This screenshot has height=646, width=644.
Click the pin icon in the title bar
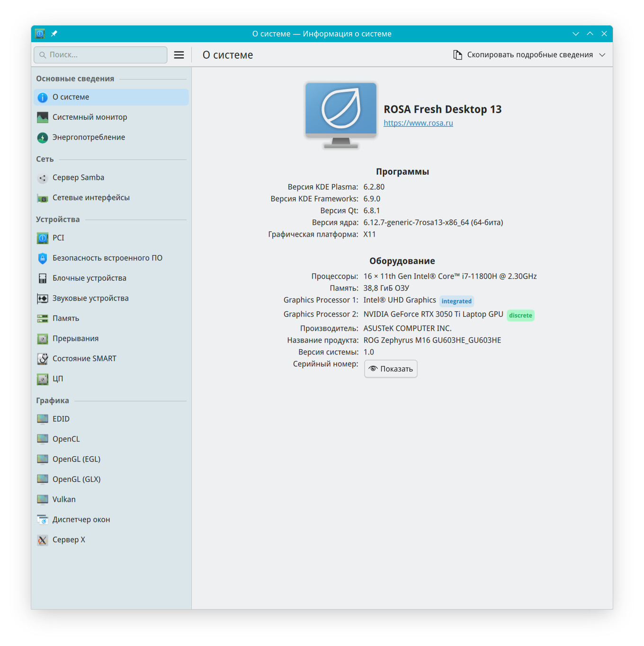pyautogui.click(x=54, y=34)
